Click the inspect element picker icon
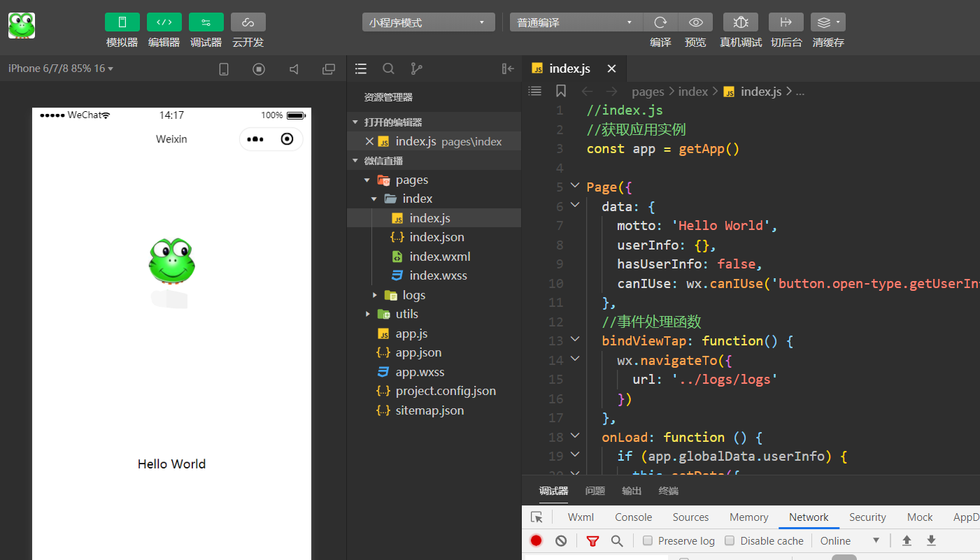The image size is (980, 560). [x=537, y=517]
